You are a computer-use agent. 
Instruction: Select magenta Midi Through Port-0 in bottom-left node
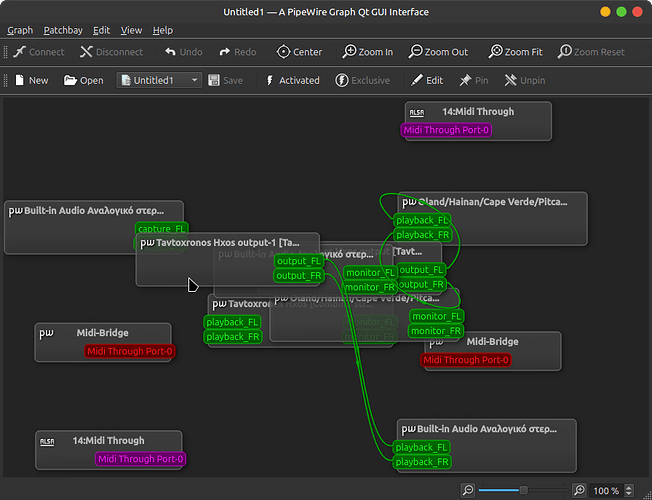(141, 459)
